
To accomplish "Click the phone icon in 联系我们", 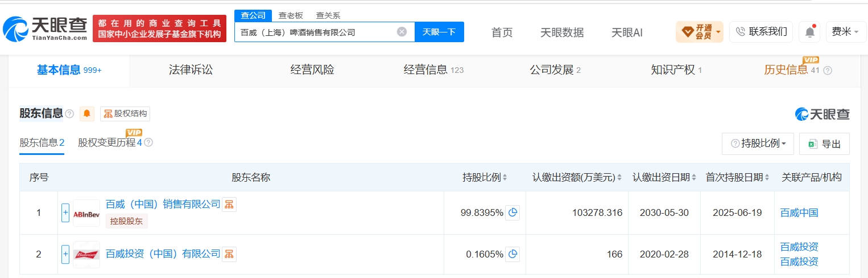I will 740,32.
